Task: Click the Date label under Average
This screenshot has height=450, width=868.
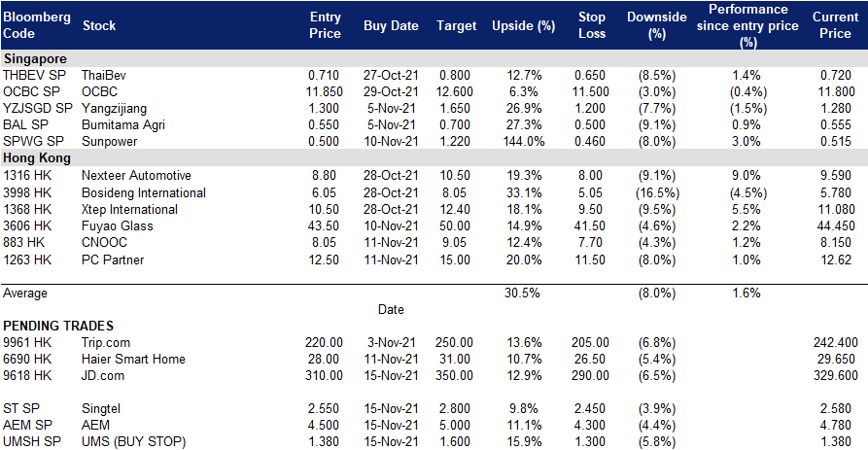Action: 391,309
